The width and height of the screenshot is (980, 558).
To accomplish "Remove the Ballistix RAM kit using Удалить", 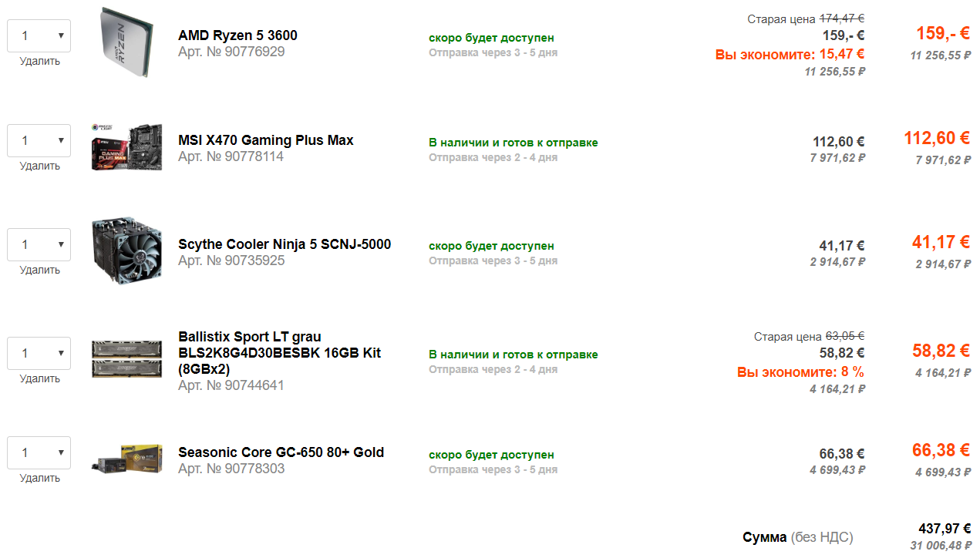I will pos(40,378).
